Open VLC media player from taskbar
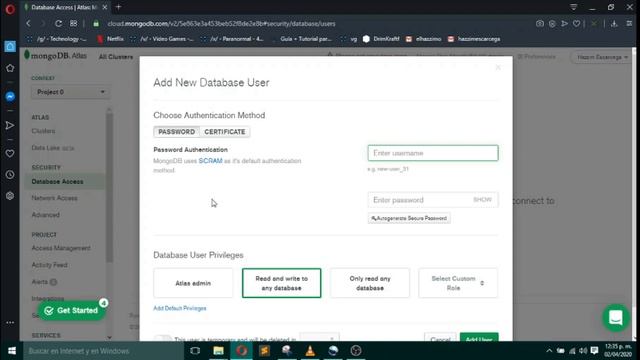Viewport: 640px width, 360px height. [310, 351]
